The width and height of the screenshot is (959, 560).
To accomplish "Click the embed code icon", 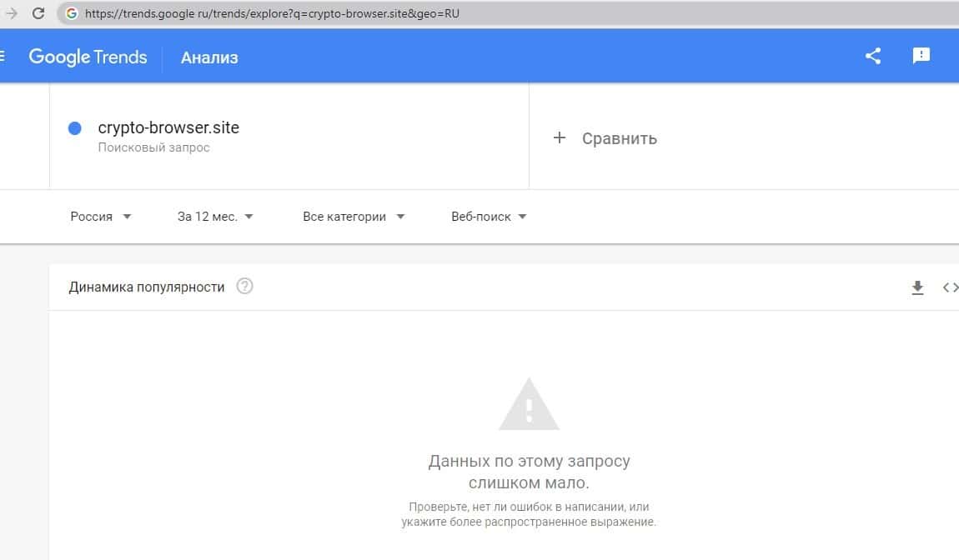I will (x=950, y=287).
